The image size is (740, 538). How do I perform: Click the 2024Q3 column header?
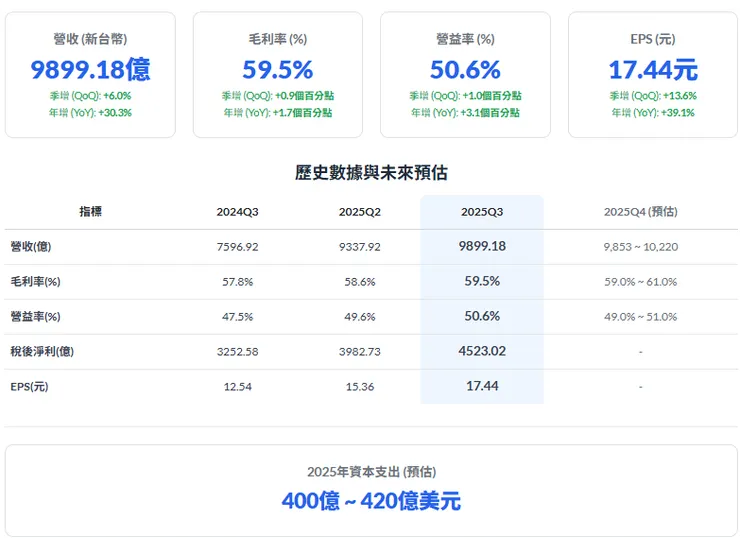[237, 212]
